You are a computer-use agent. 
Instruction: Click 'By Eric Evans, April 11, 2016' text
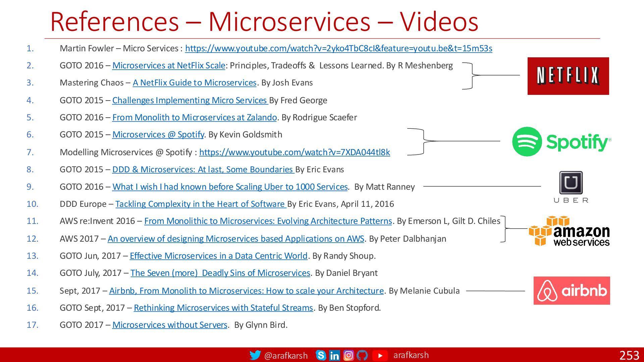(x=341, y=204)
